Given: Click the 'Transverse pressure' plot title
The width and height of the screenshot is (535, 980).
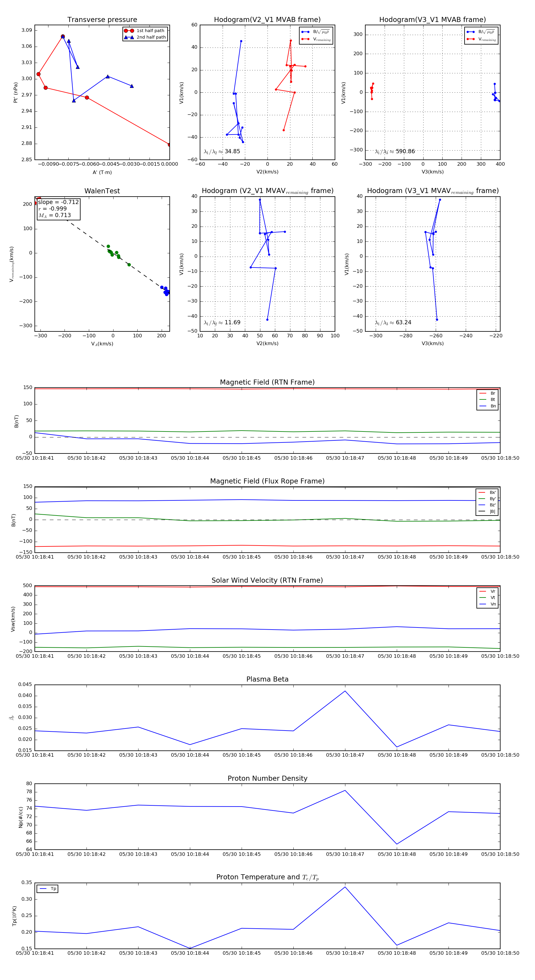Looking at the screenshot, I should point(102,20).
